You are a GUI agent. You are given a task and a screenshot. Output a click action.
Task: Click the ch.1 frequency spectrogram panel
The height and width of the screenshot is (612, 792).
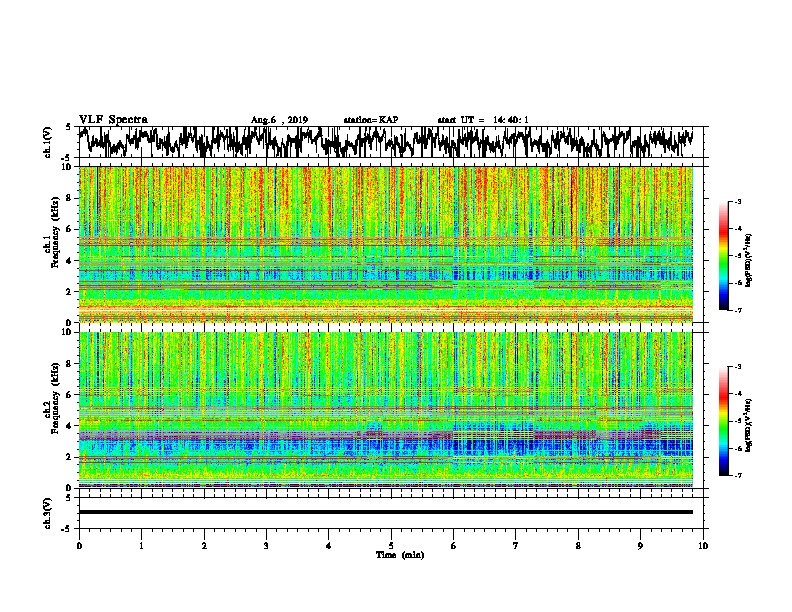tap(386, 244)
